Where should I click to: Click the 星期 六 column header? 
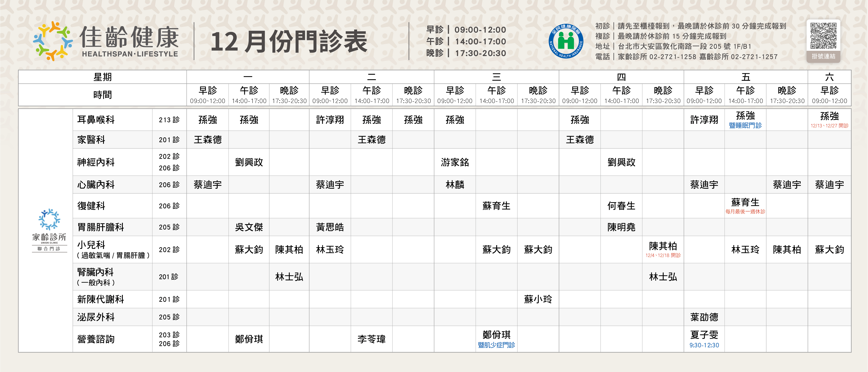pyautogui.click(x=829, y=77)
